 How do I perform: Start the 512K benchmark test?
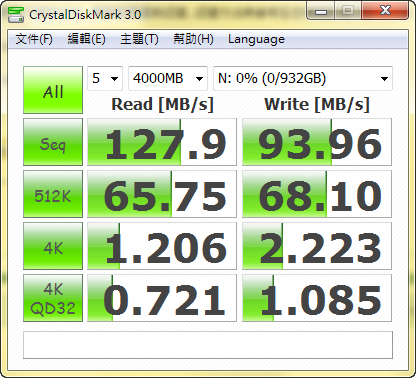53,194
